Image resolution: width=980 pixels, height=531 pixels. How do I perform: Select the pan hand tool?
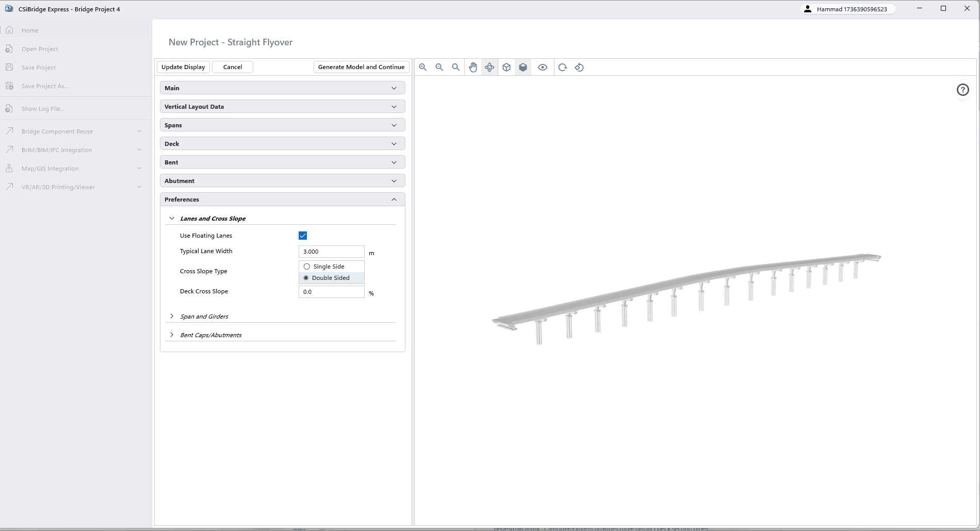(473, 67)
